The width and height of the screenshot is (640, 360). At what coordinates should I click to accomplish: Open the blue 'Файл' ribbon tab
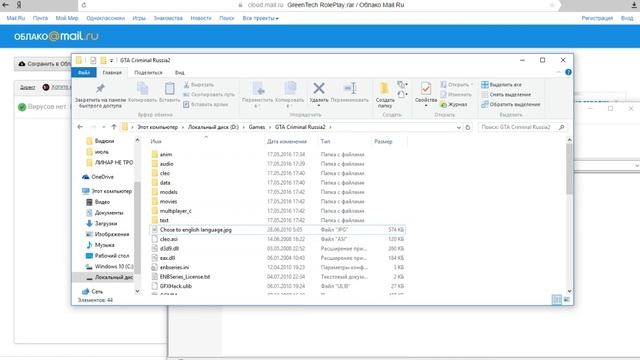pos(84,73)
